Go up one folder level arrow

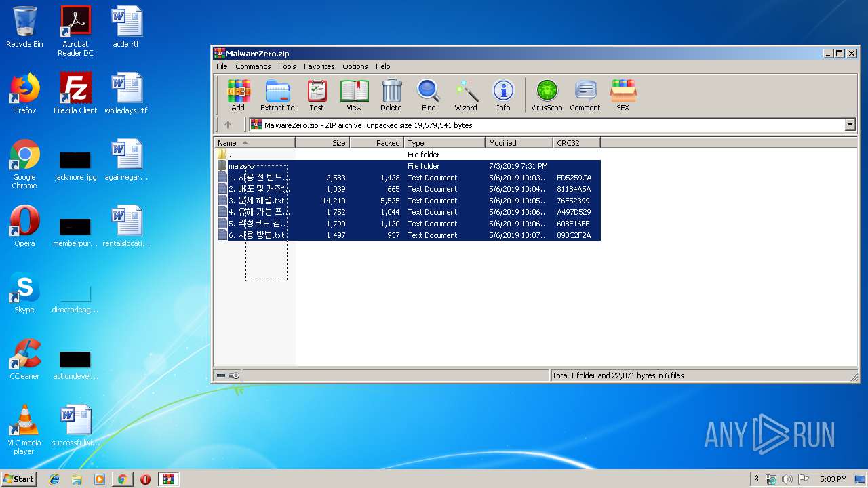(x=228, y=125)
